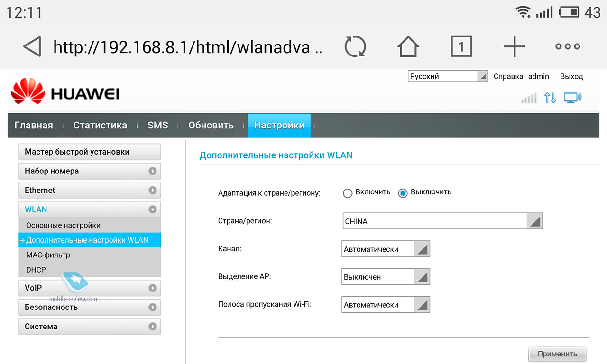Switch to the Статистика tab
This screenshot has width=607, height=364.
click(x=100, y=126)
